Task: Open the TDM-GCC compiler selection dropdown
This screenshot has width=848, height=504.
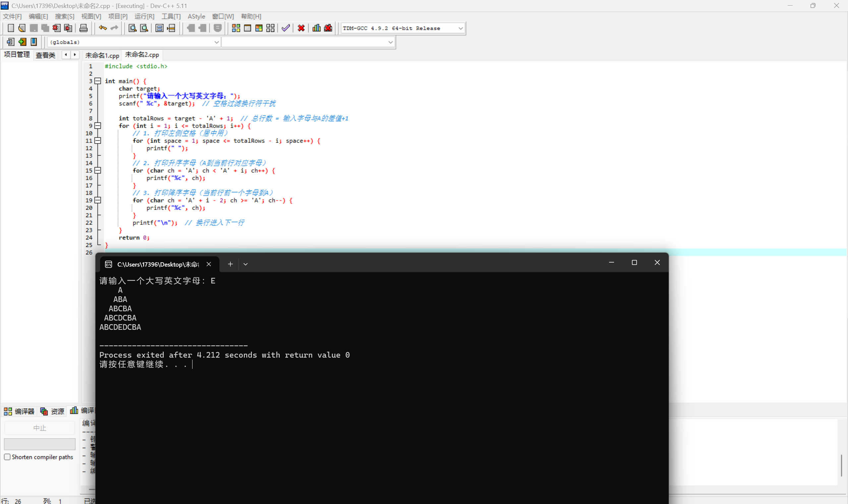Action: click(x=461, y=28)
